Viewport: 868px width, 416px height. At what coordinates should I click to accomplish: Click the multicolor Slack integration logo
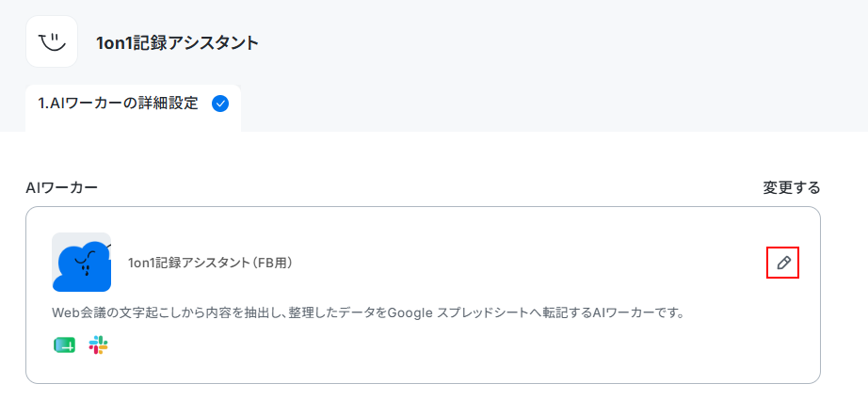[x=98, y=345]
